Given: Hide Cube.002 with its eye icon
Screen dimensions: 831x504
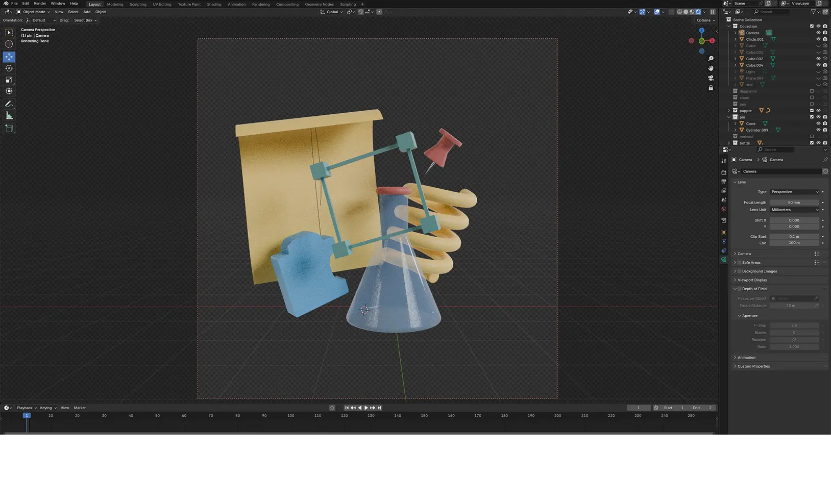Looking at the screenshot, I should click(x=818, y=59).
